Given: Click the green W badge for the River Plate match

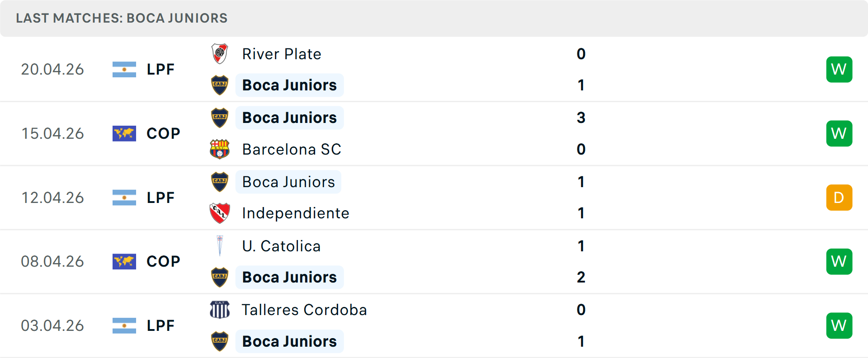Looking at the screenshot, I should [x=840, y=69].
